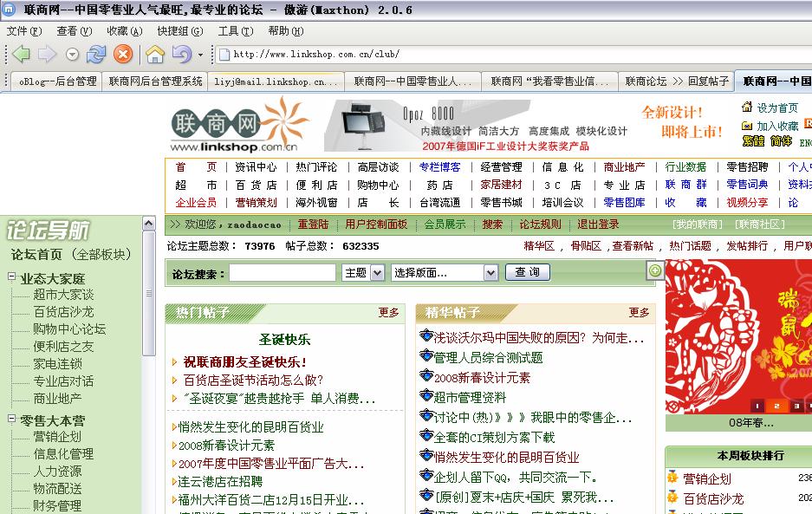This screenshot has height=514, width=812.
Task: Click diamond icon beside 全套的CI策划方案下载
Action: pyautogui.click(x=425, y=435)
